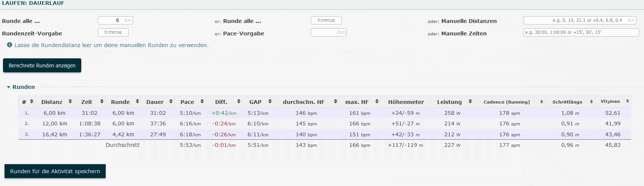Sort by VO2max column arrows
The image size is (644, 186).
click(x=627, y=101)
